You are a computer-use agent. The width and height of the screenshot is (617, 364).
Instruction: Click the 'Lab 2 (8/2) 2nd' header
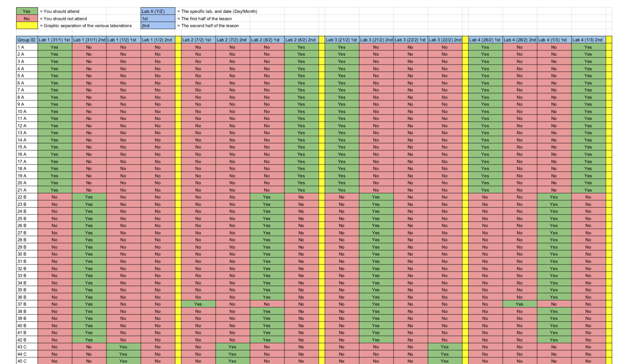coord(301,40)
